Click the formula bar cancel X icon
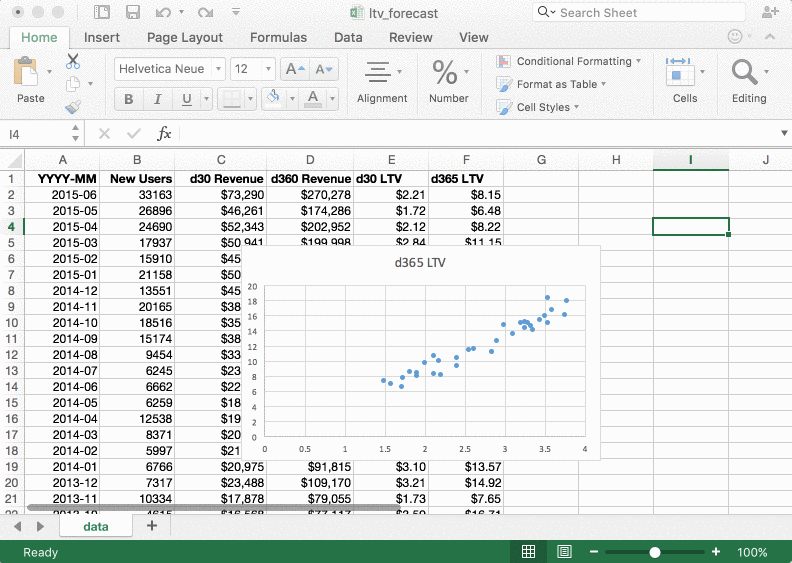 (x=105, y=134)
